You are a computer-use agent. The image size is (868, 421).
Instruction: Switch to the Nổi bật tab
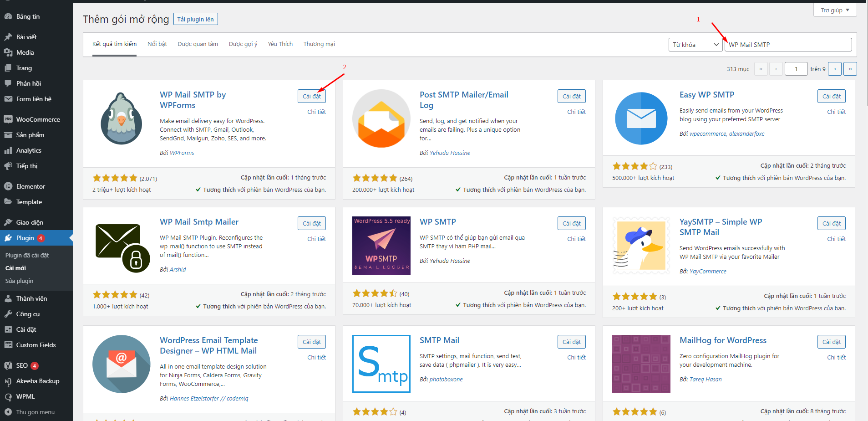[x=157, y=44]
